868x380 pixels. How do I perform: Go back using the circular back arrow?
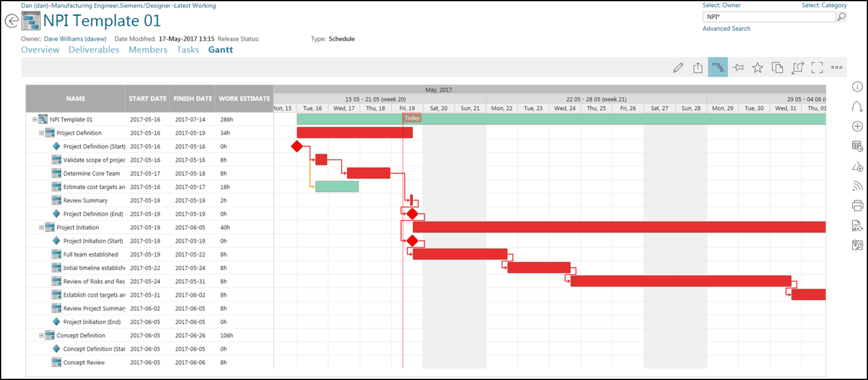11,20
